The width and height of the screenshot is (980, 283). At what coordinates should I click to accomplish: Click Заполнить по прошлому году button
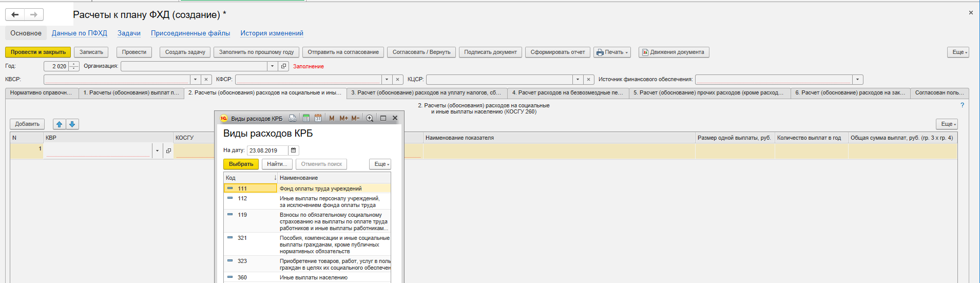[x=256, y=52]
